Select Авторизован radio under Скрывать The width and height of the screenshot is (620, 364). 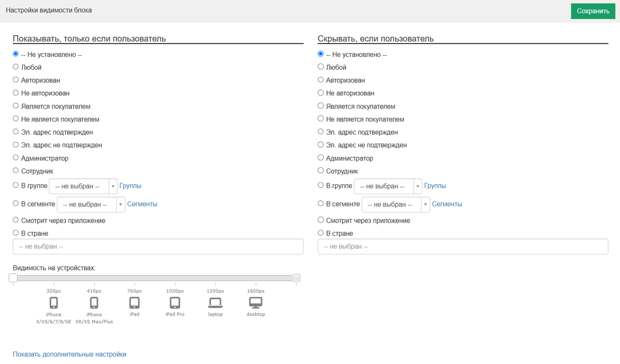click(x=321, y=80)
